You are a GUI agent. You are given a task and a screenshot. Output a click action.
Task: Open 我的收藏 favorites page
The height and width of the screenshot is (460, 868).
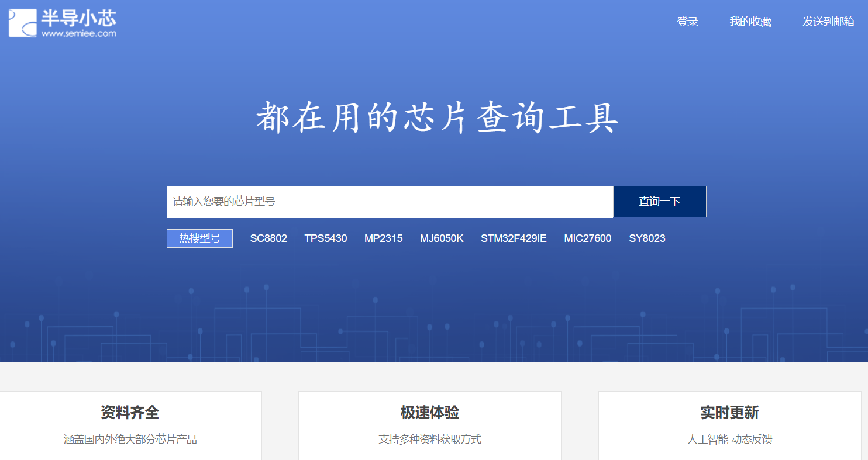[750, 22]
